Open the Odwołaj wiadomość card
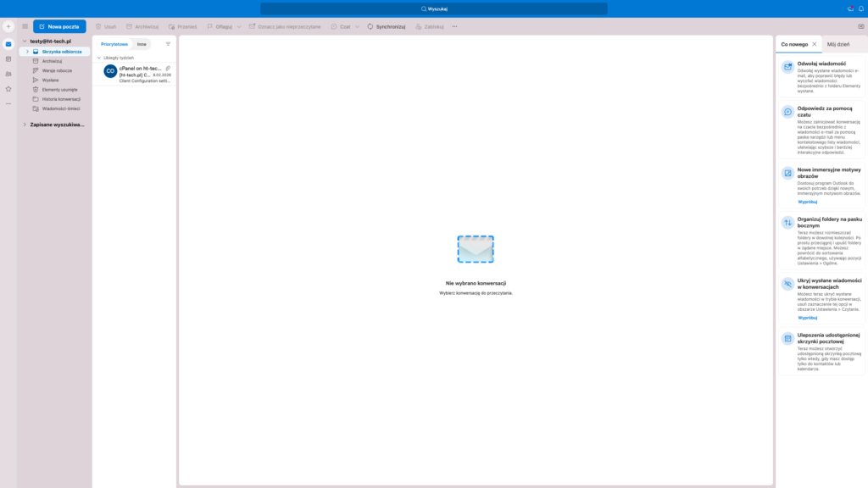 [821, 77]
